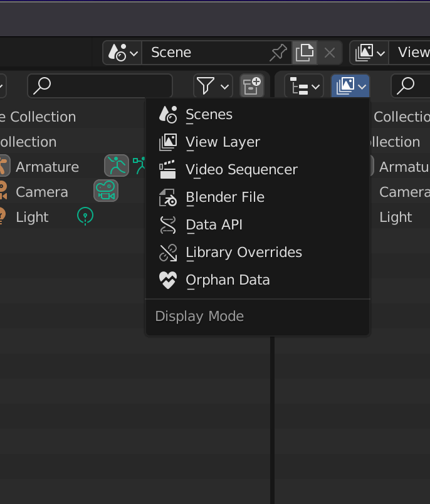Add a new collection
430x504 pixels.
[252, 86]
